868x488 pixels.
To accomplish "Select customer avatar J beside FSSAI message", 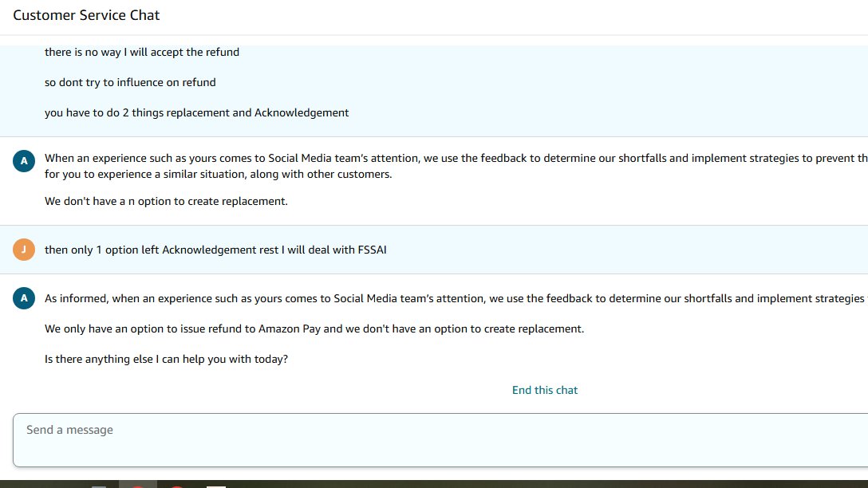I will 24,250.
